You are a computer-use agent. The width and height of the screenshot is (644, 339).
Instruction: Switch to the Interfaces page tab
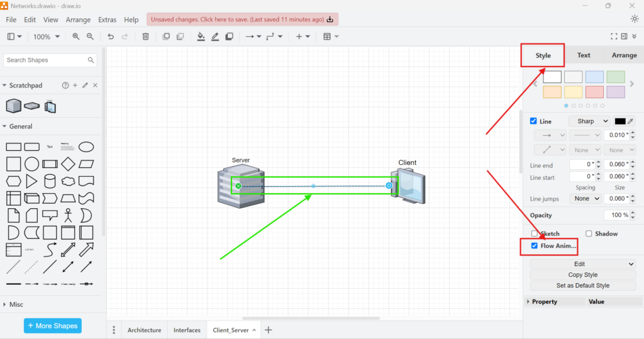187,330
